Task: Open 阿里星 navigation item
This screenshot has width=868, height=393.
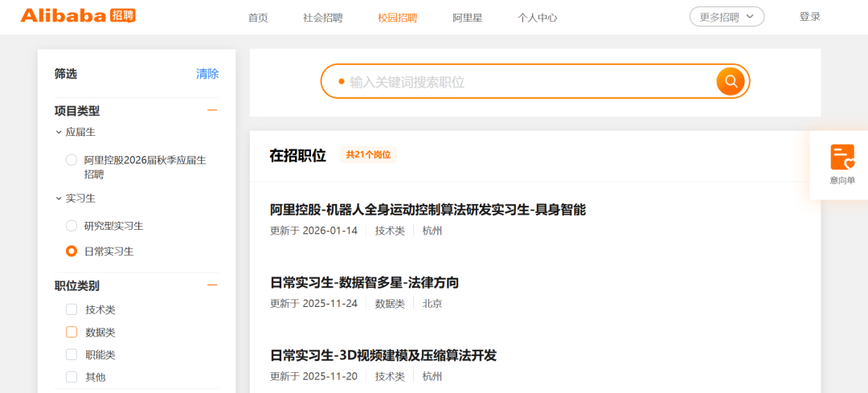Action: tap(467, 18)
